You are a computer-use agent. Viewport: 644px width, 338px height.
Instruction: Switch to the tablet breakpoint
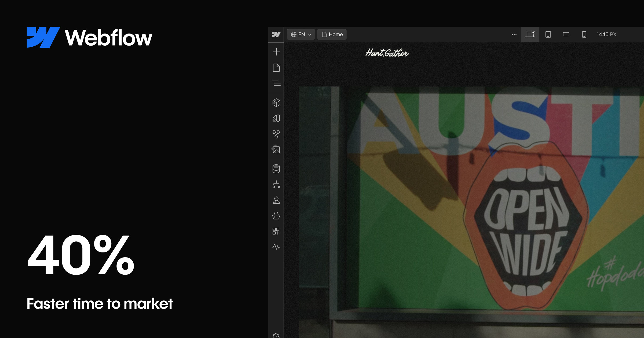tap(548, 34)
